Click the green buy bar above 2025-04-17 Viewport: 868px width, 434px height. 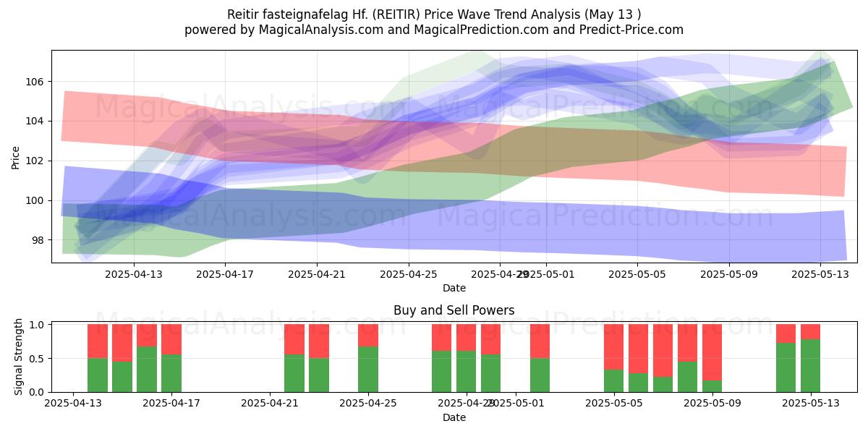click(x=171, y=373)
